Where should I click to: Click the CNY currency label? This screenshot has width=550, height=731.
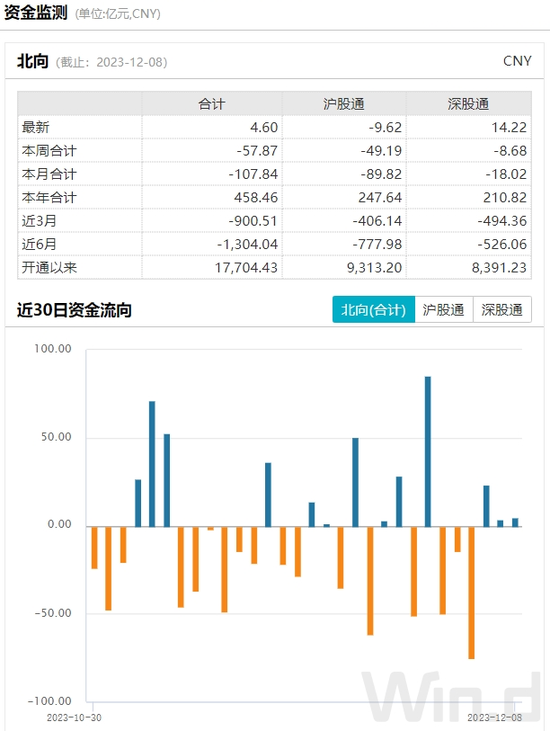click(517, 61)
